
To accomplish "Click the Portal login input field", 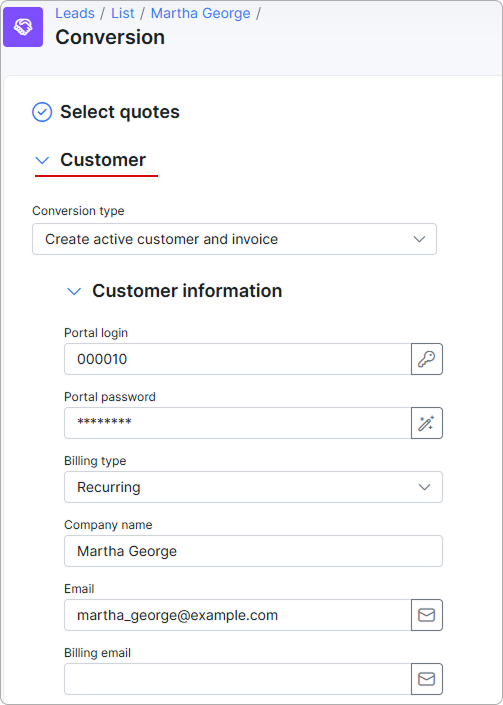I will [238, 359].
